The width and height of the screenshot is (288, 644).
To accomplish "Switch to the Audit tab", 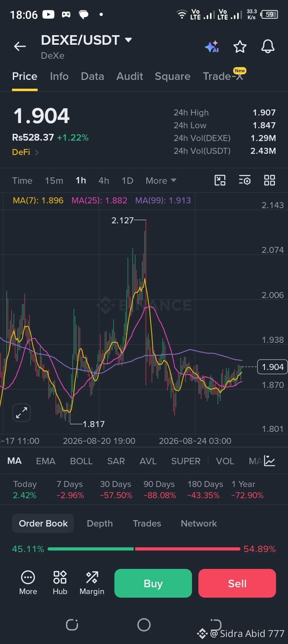I will point(130,76).
